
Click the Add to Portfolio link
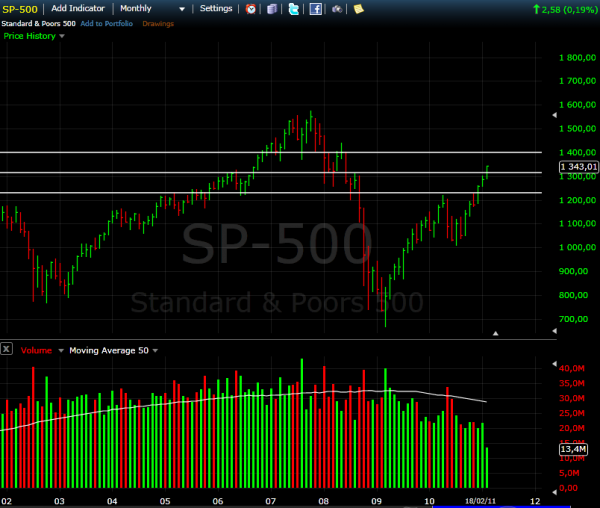106,23
